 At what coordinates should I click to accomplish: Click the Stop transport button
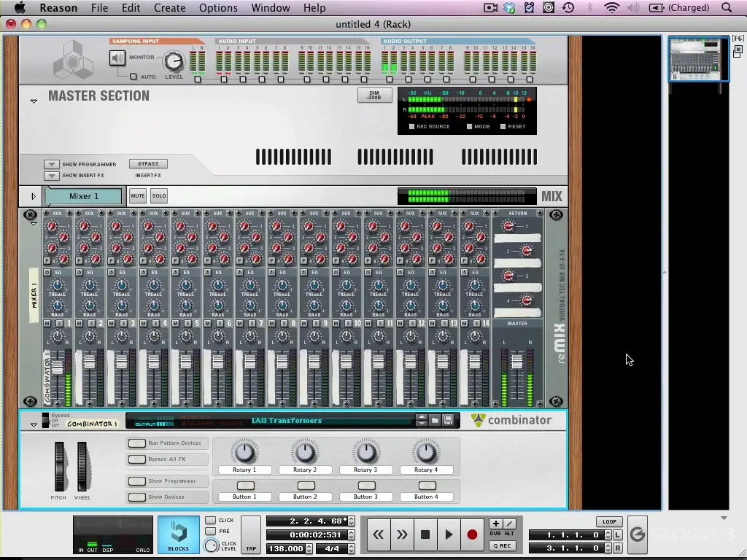[x=425, y=534]
